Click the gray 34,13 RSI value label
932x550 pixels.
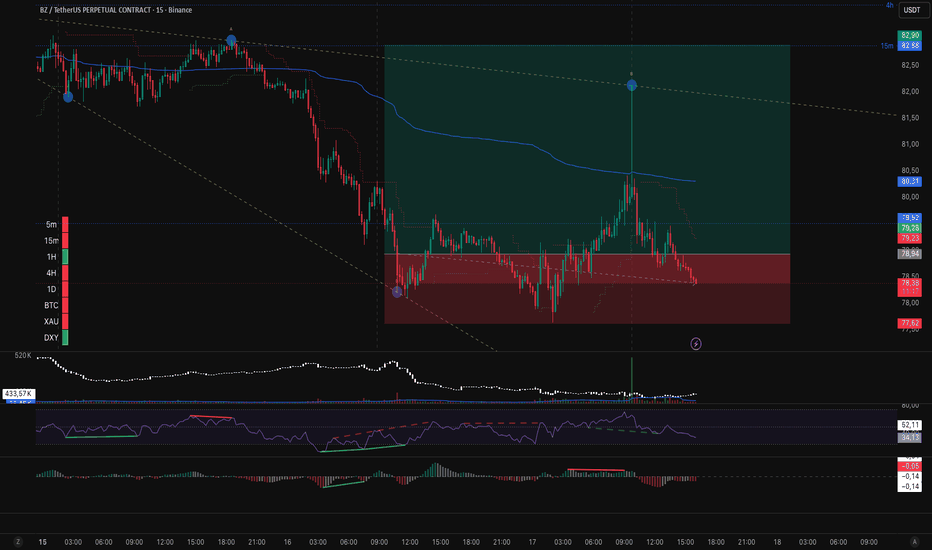[909, 438]
